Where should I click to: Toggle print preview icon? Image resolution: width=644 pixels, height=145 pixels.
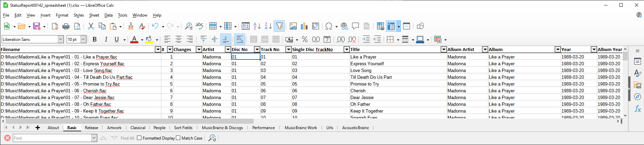pos(77,26)
